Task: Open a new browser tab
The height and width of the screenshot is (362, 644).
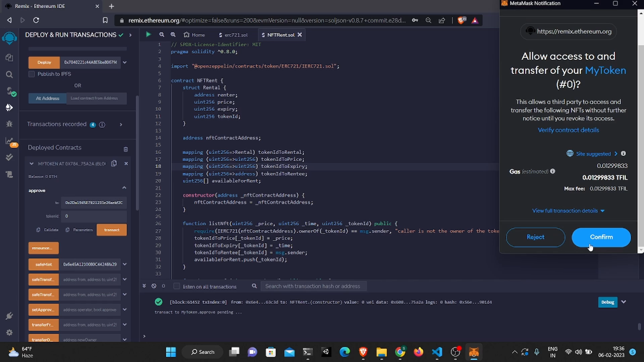Action: [x=112, y=6]
